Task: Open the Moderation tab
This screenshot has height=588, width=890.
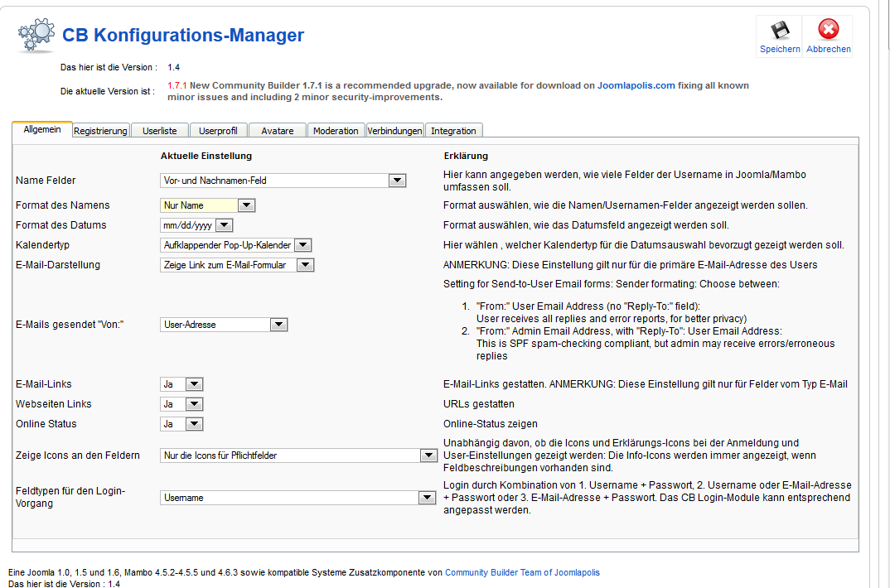Action: [x=336, y=131]
